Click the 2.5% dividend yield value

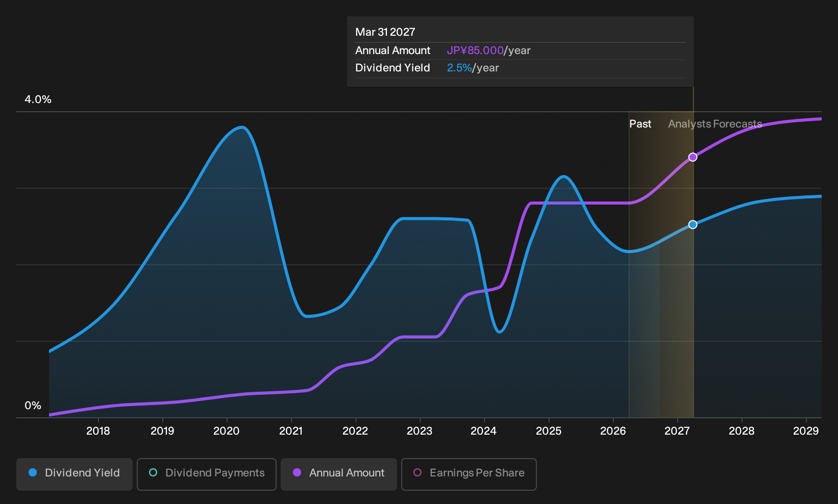[459, 68]
